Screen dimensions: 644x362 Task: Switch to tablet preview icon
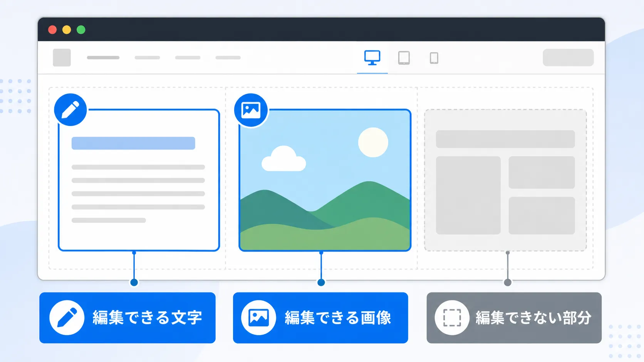(x=404, y=58)
